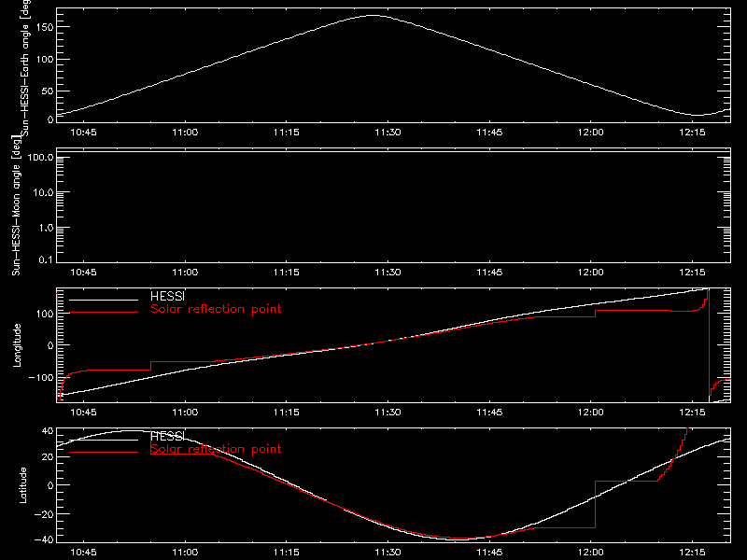
Task: Click the 40 tick on Latitude plot
Action: pyautogui.click(x=49, y=430)
